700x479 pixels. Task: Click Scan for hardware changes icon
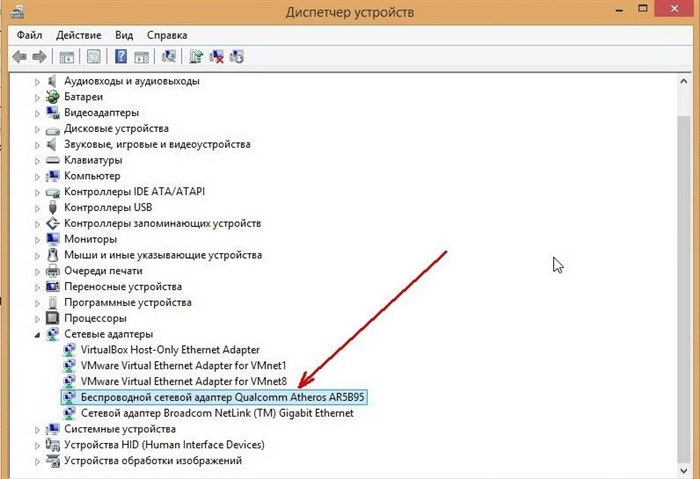[168, 57]
